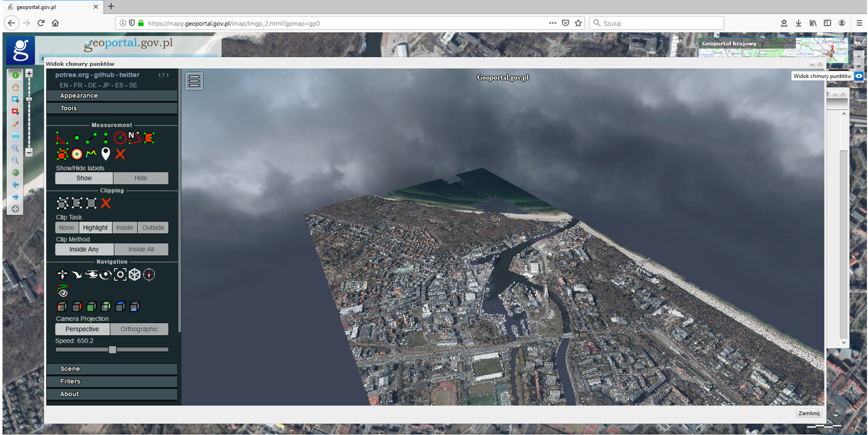This screenshot has width=868, height=435.
Task: Toggle the compass navigation icon
Action: coord(149,275)
